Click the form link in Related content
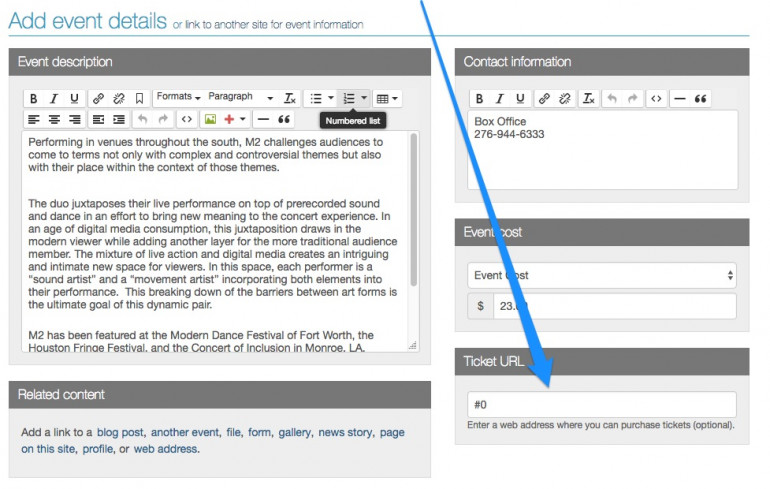The image size is (770, 489). point(259,433)
